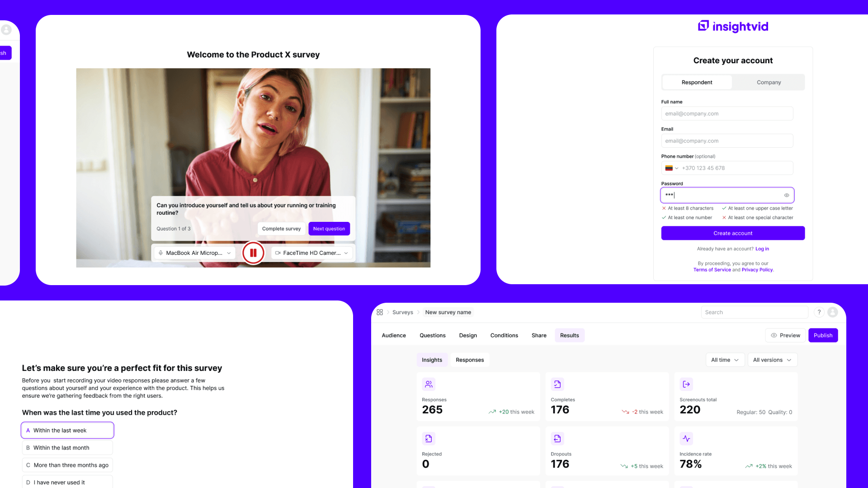Click the 'Log in' link
Viewport: 868px width, 488px height.
tap(762, 249)
